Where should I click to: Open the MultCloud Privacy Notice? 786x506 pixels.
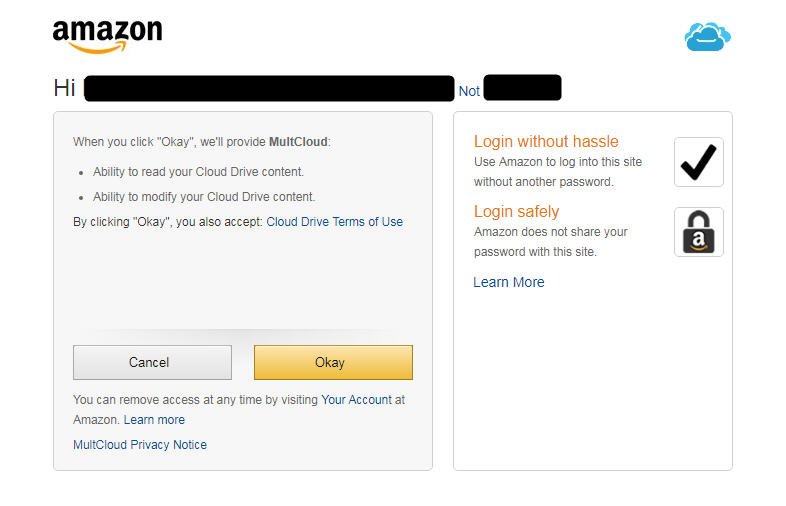click(x=140, y=445)
